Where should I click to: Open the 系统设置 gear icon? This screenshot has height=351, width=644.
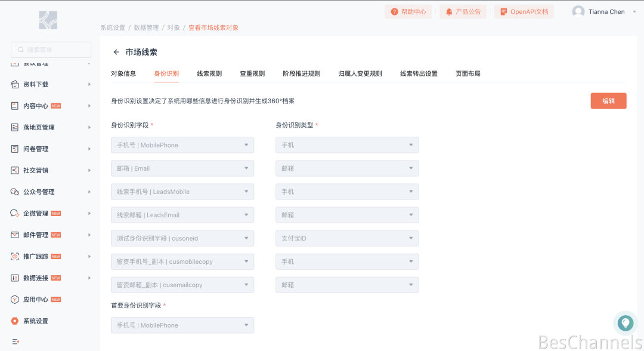coord(15,321)
